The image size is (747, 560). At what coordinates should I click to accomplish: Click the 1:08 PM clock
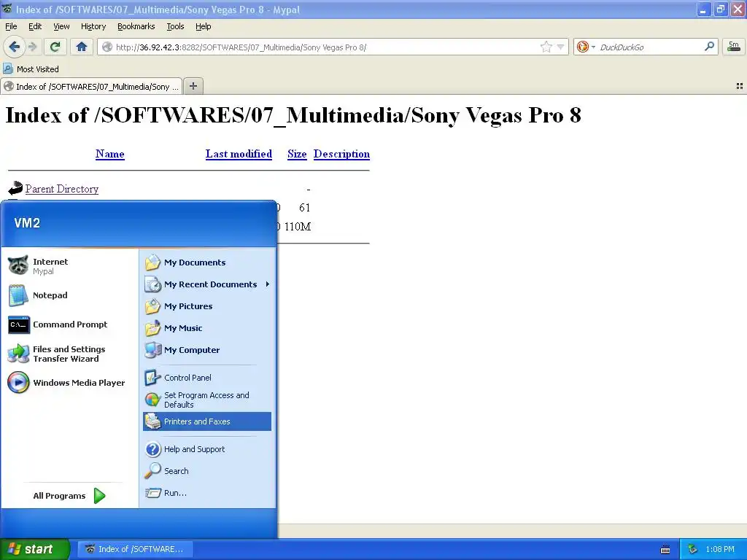click(x=720, y=550)
